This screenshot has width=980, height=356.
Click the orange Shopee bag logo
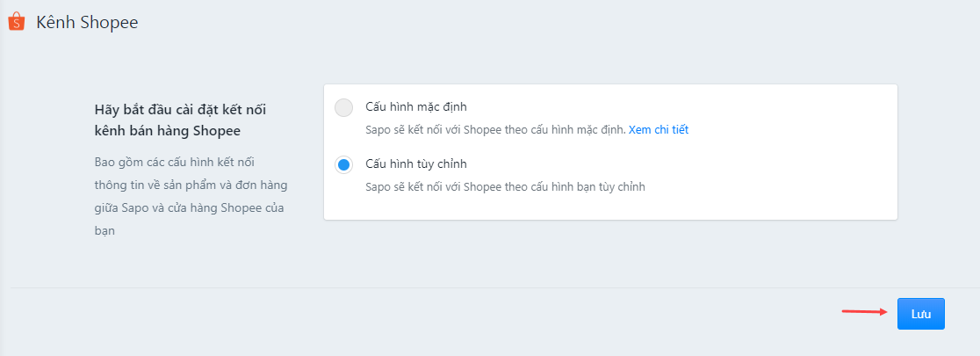17,23
